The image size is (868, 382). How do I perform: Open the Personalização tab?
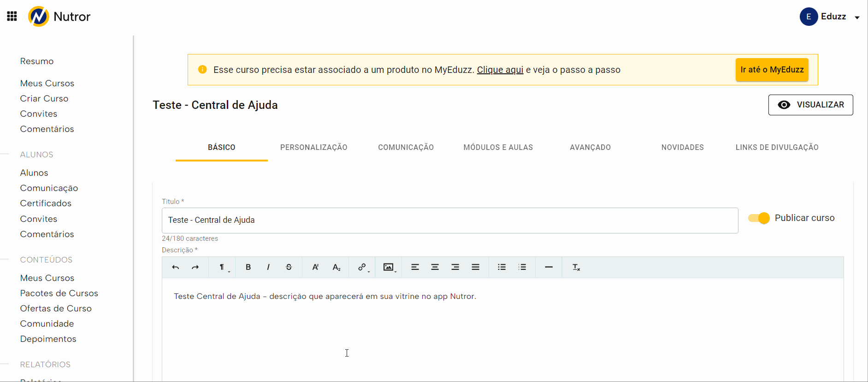[313, 148]
